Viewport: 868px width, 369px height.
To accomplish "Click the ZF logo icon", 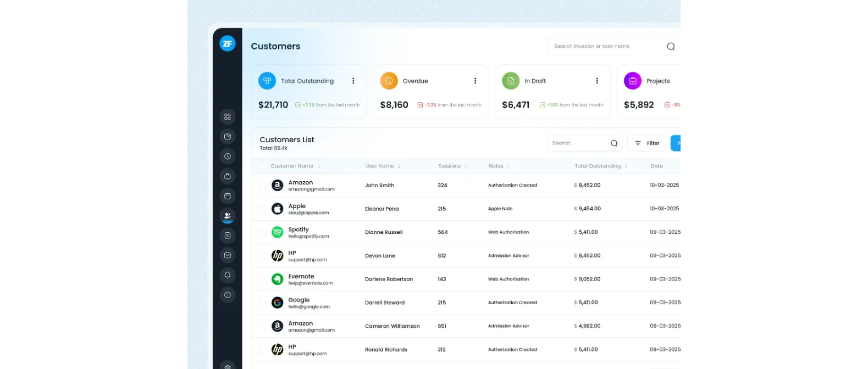I will tap(228, 43).
